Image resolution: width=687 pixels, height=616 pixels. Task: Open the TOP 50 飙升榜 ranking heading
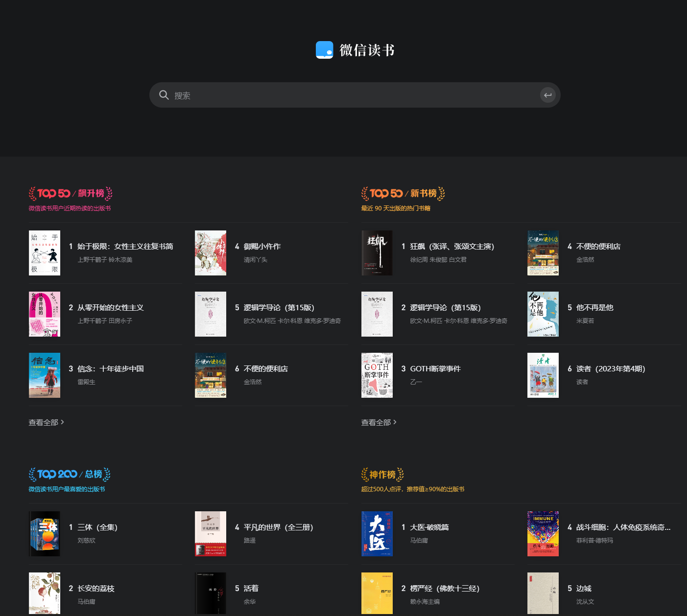coord(71,193)
